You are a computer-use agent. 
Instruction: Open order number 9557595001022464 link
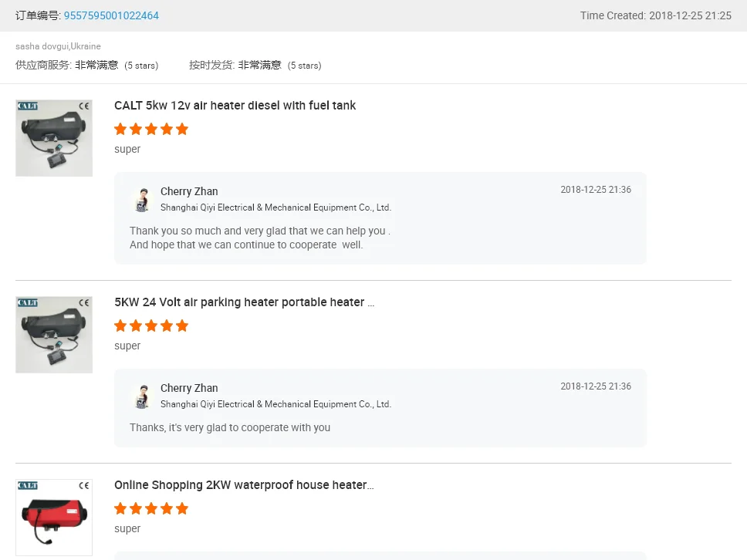tap(111, 15)
